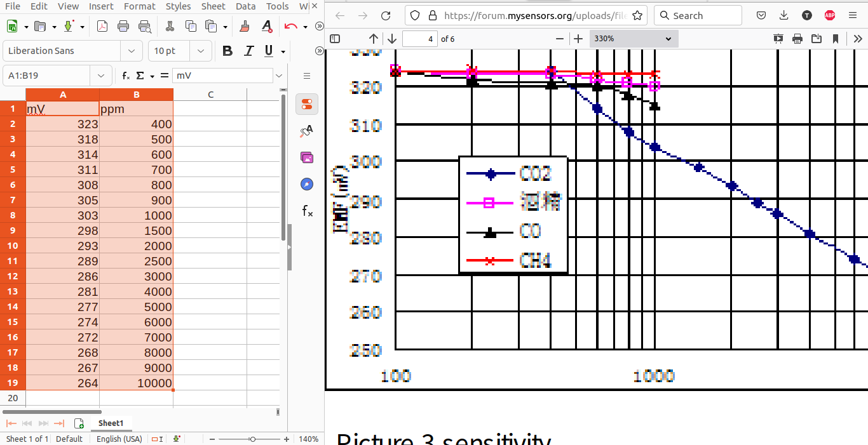This screenshot has width=868, height=445.
Task: Print the PDF document
Action: (x=797, y=38)
